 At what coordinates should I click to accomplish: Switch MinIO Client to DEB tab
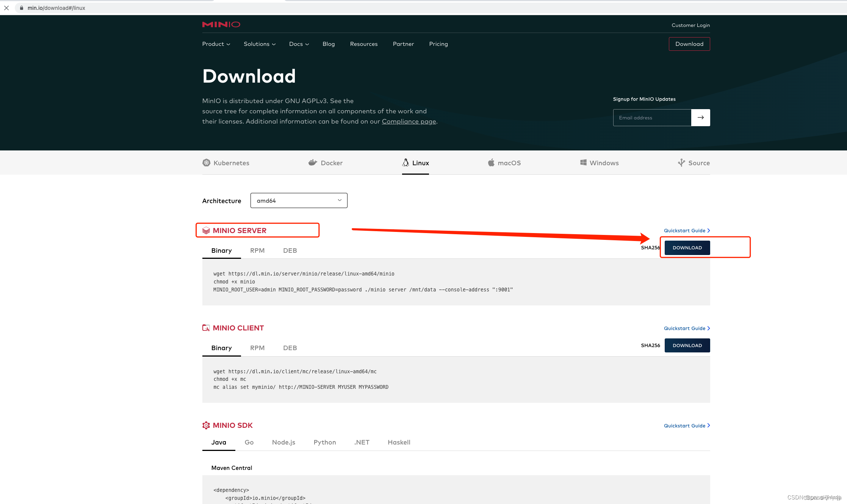point(290,348)
